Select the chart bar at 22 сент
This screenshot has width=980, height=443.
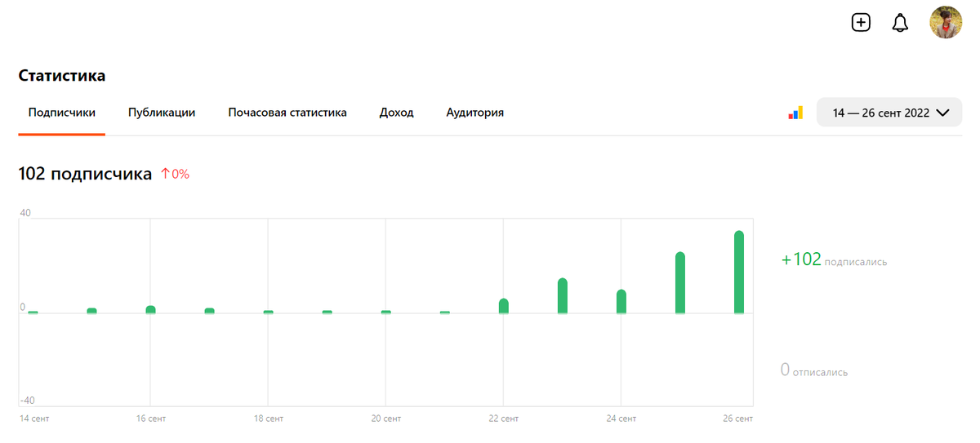coord(504,306)
